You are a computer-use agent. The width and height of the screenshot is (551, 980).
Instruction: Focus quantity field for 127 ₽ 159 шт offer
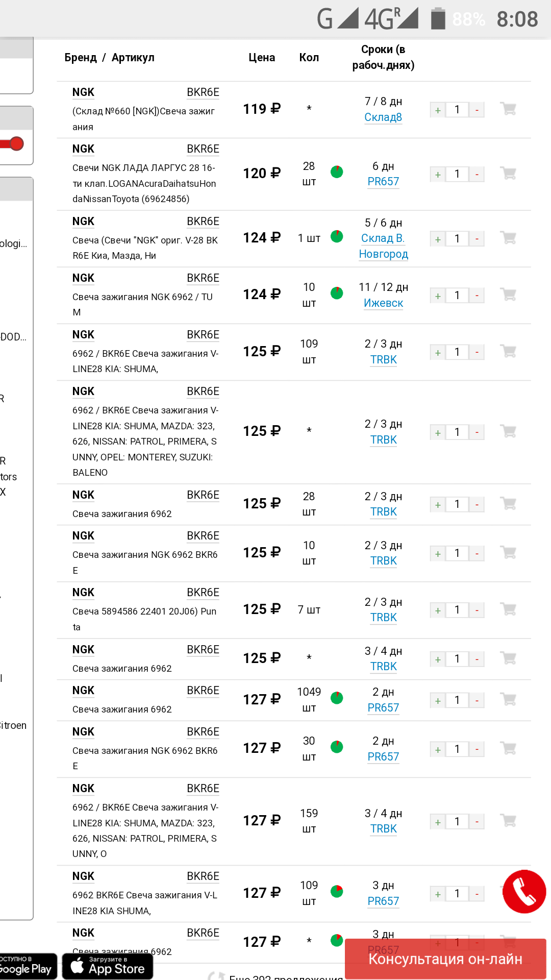pos(457,822)
